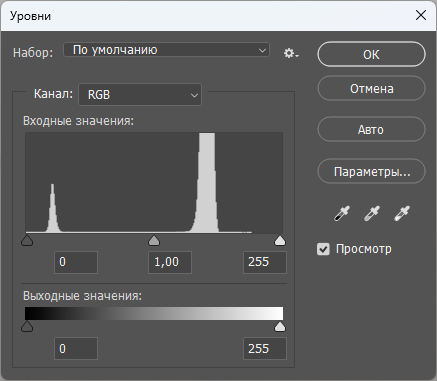Click the output highlights field 255
This screenshot has height=381, width=437.
pos(265,349)
